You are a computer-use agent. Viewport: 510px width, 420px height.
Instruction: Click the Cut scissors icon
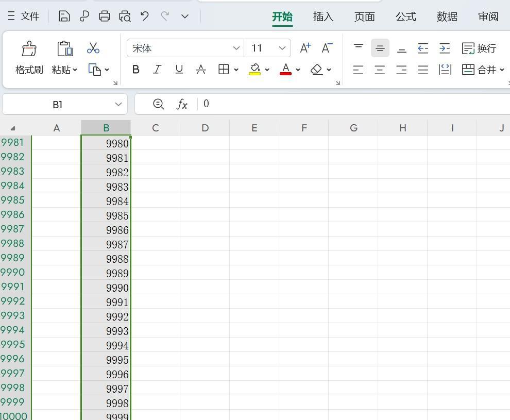tap(93, 48)
